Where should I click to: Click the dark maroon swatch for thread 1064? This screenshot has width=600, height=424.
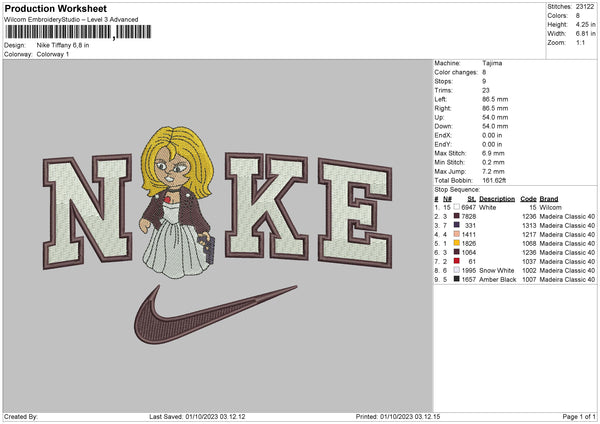tap(457, 252)
